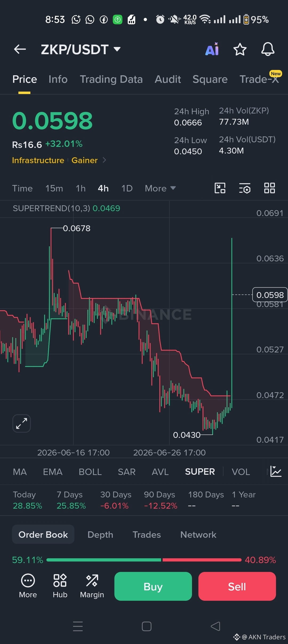This screenshot has height=644, width=288.
Task: Switch to the Trades view
Action: [x=147, y=535]
